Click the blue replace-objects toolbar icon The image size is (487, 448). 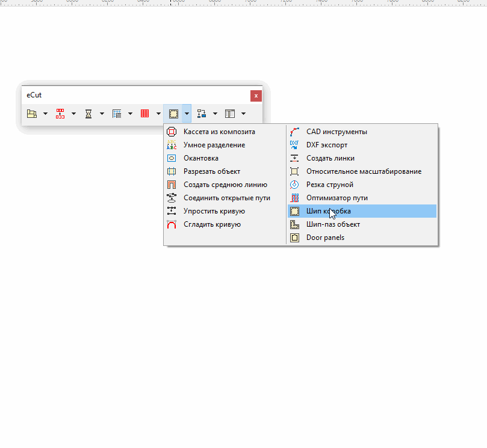pos(201,113)
